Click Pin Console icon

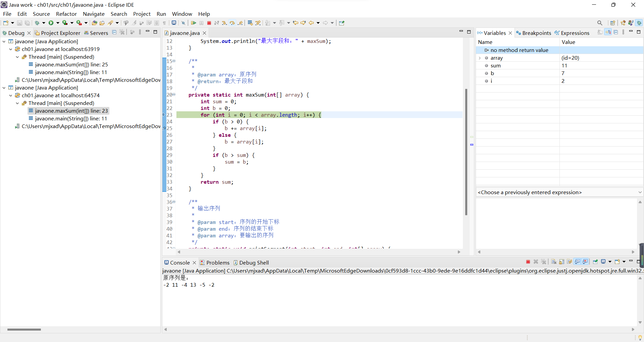pos(595,262)
